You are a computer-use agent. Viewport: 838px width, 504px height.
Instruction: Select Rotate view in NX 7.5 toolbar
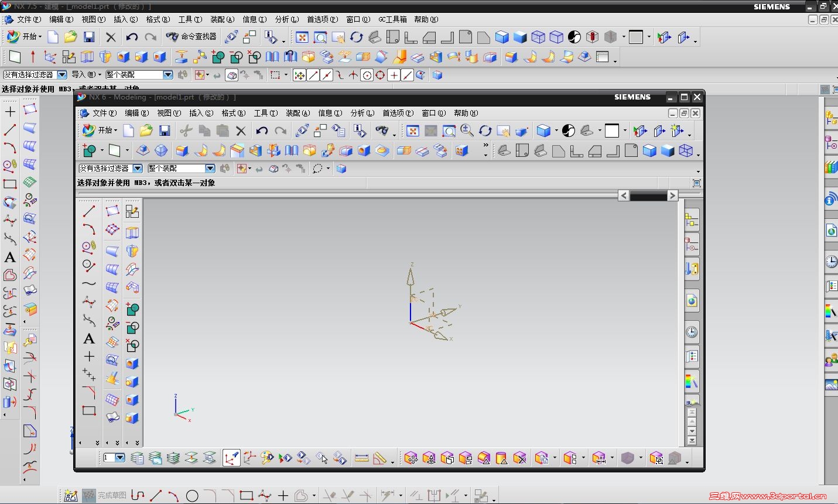(357, 37)
